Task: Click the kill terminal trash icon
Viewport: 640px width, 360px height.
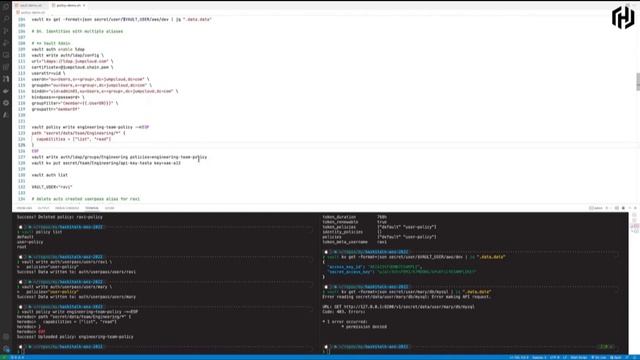Action: tap(623, 208)
